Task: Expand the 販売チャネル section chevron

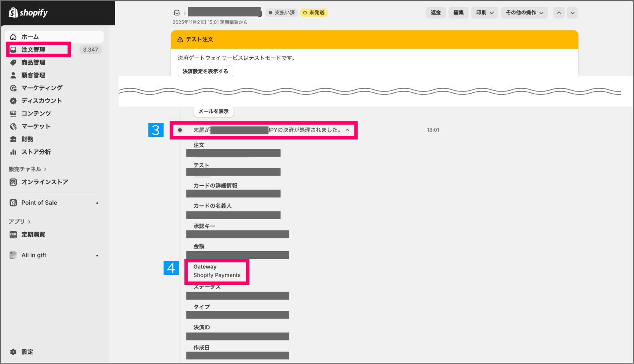Action: point(45,169)
